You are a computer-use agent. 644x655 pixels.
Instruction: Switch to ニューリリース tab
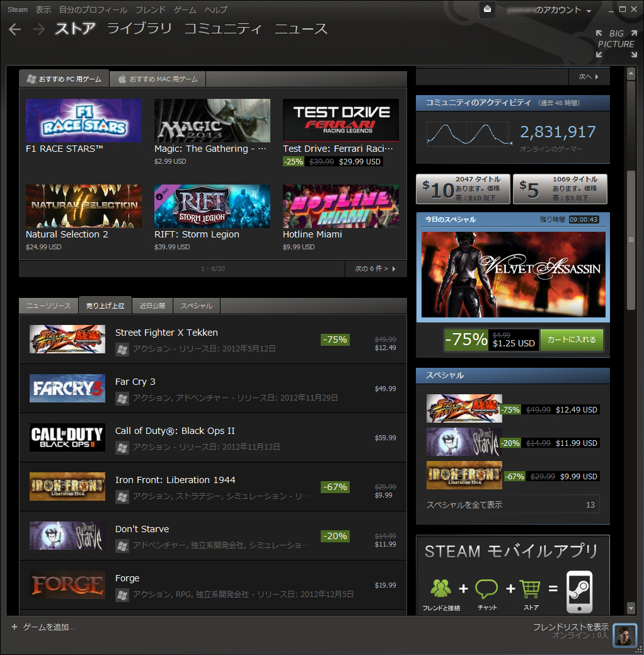(x=49, y=306)
